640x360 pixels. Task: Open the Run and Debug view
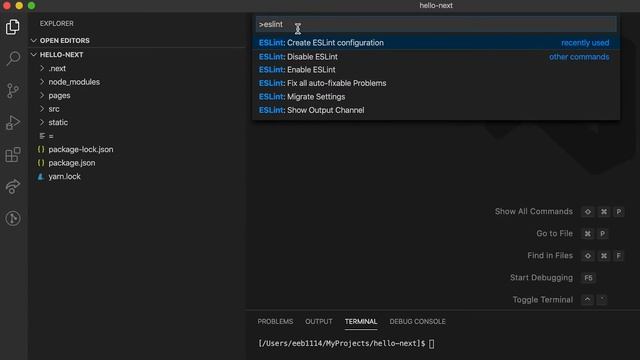click(x=13, y=122)
